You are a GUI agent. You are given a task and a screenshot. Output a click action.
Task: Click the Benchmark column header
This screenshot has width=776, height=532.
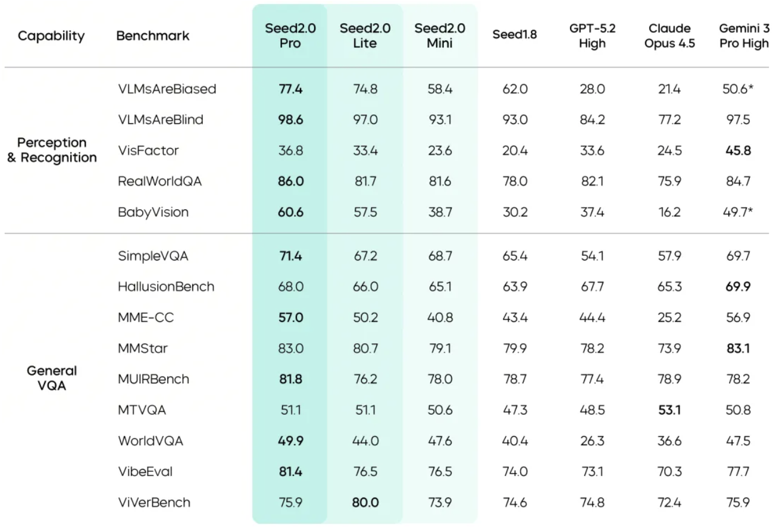(153, 36)
